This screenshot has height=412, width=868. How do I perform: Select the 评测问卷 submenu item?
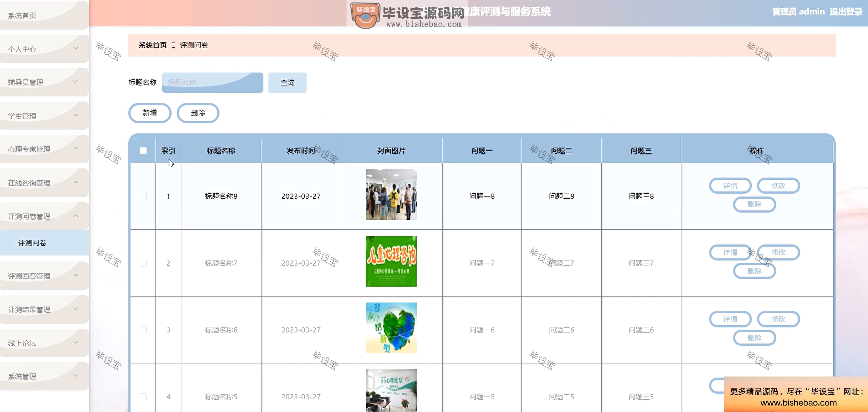(x=44, y=243)
